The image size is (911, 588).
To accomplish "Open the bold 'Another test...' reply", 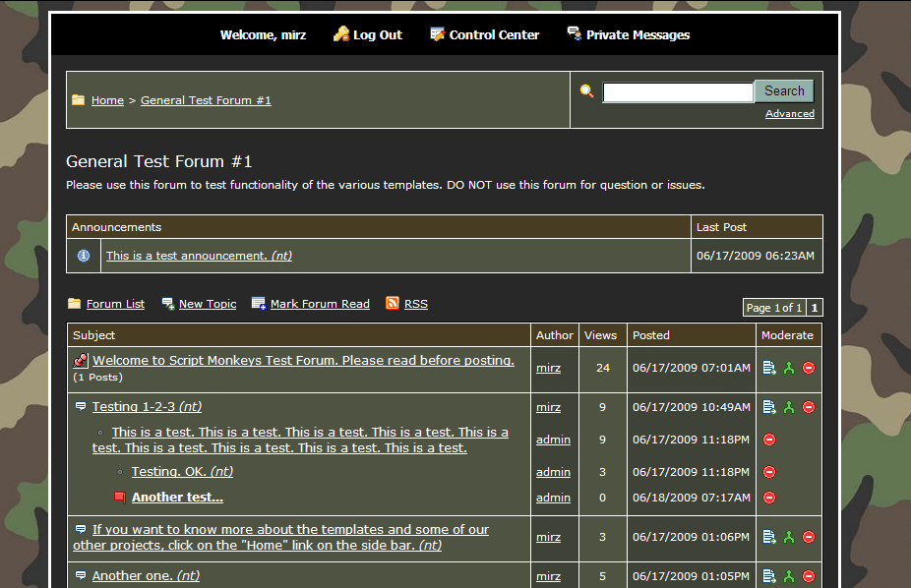I will 177,498.
